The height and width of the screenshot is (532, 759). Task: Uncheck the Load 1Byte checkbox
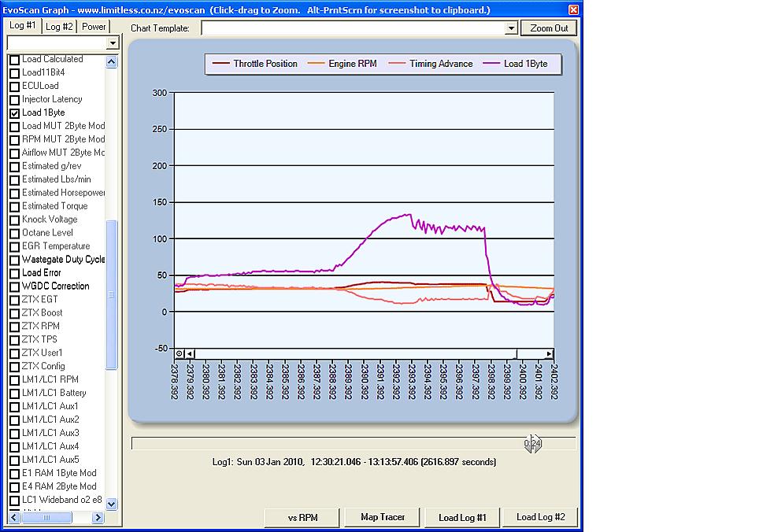click(x=14, y=113)
